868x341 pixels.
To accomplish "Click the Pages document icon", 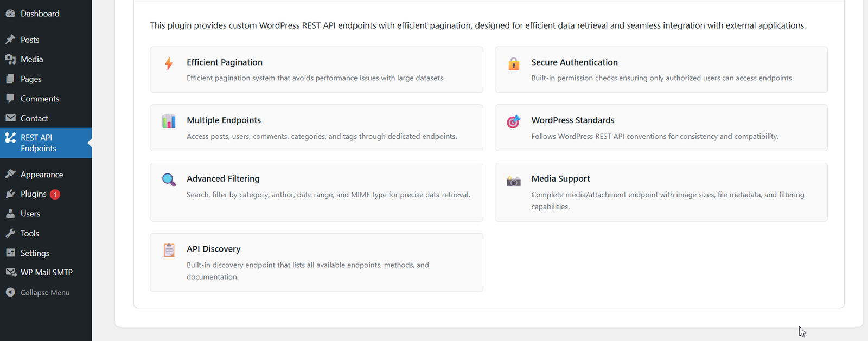I will coord(10,79).
